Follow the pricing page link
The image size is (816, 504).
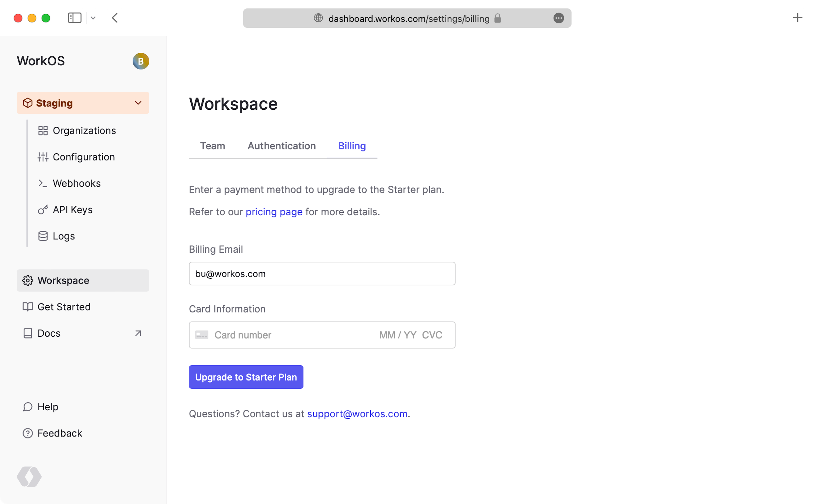pos(274,212)
